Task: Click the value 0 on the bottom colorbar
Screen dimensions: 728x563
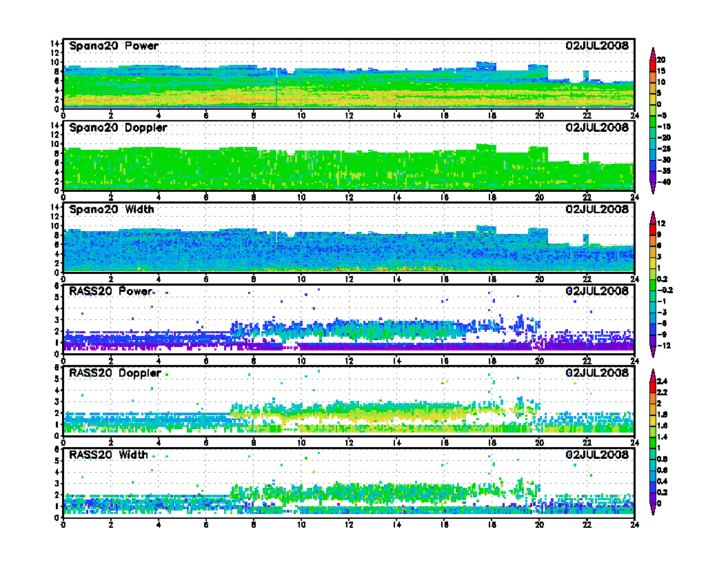Action: point(659,504)
